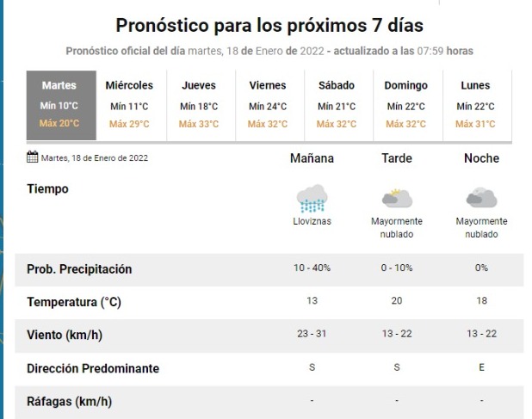Click the cloudy night icon for Noche
Image resolution: width=532 pixels, height=419 pixels.
481,199
